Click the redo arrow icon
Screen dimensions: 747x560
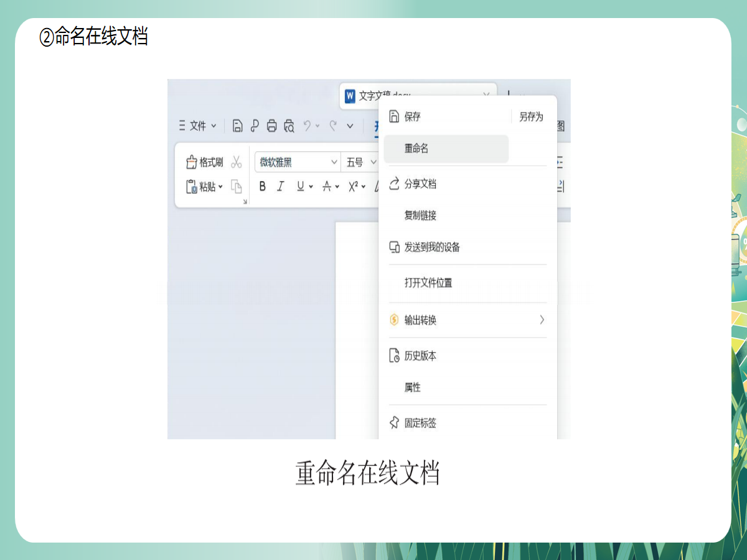[333, 126]
